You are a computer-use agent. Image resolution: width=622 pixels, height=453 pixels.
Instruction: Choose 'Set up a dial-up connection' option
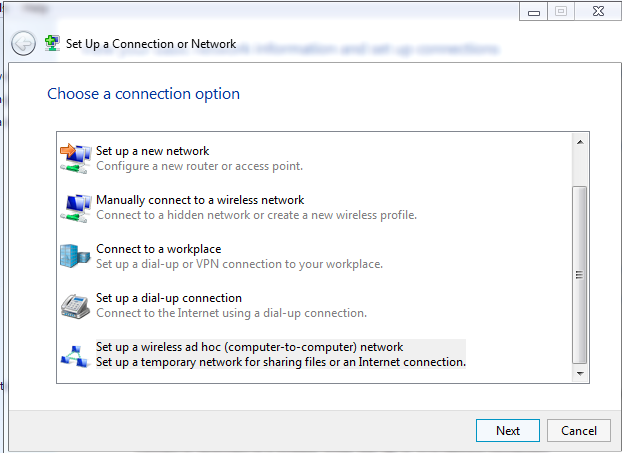tap(169, 298)
